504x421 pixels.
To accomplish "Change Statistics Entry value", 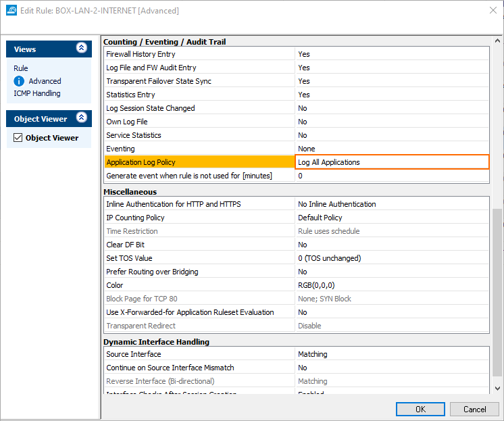I will click(392, 95).
